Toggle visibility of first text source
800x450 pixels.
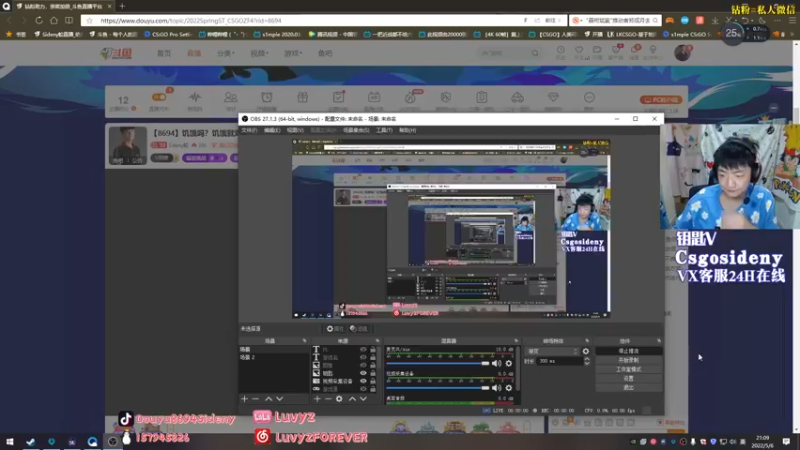pos(363,350)
